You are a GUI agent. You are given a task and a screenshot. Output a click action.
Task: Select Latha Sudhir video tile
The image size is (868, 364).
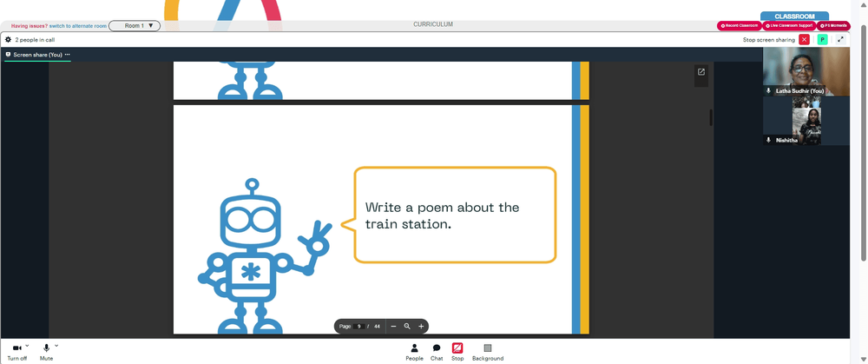coord(806,71)
